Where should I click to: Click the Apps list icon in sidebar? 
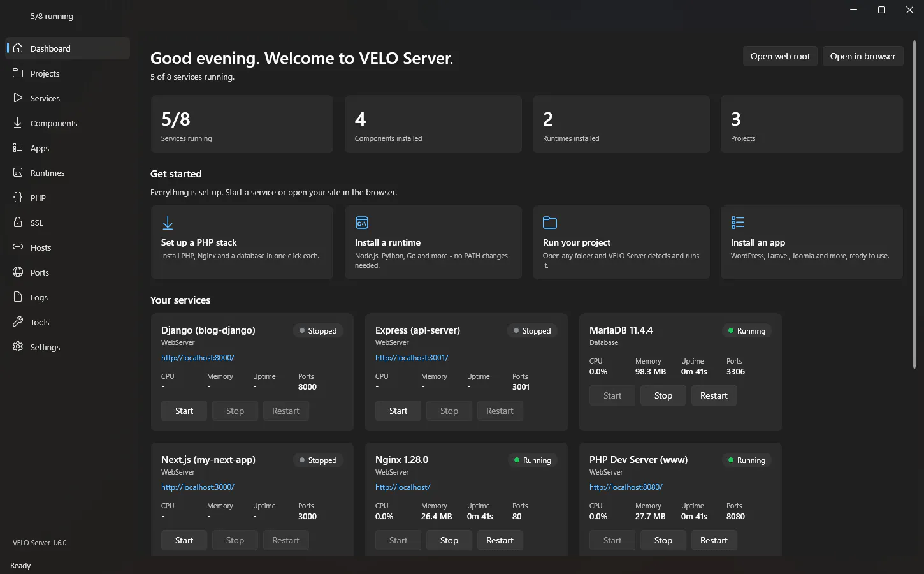tap(18, 148)
